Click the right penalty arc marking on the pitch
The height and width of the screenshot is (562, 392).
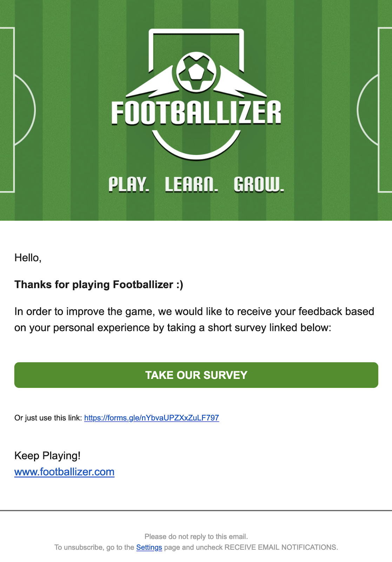367,110
